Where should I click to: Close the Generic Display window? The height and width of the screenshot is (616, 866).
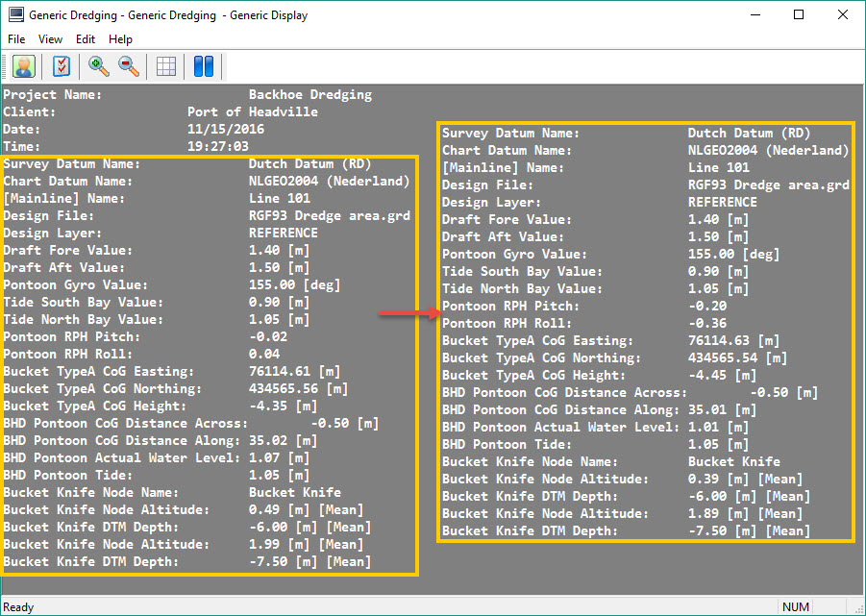pyautogui.click(x=843, y=15)
